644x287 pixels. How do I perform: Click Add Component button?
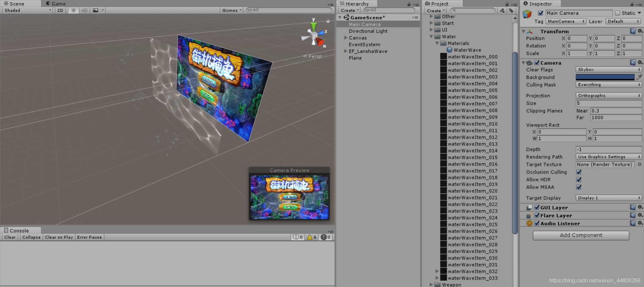(581, 235)
